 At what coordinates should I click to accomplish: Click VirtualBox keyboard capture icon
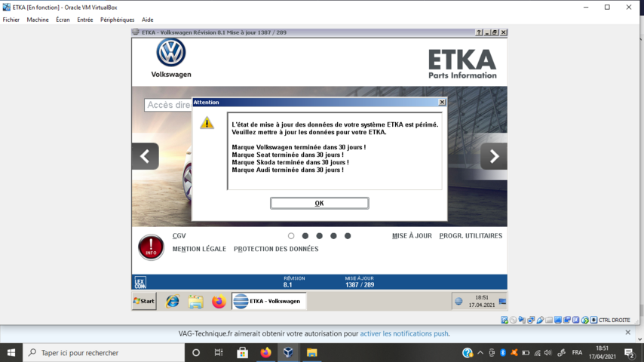click(593, 320)
